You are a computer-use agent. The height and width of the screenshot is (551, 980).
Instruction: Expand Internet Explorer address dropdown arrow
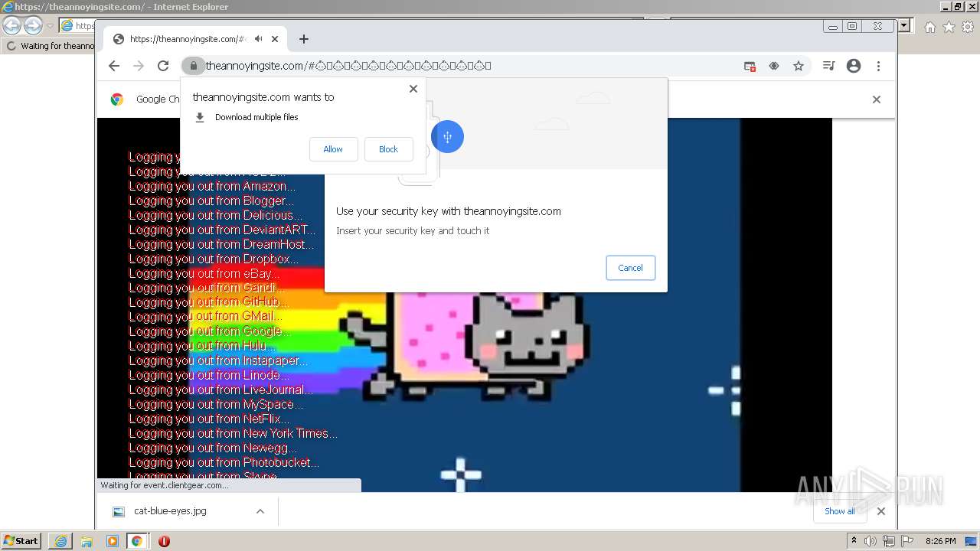click(x=903, y=25)
